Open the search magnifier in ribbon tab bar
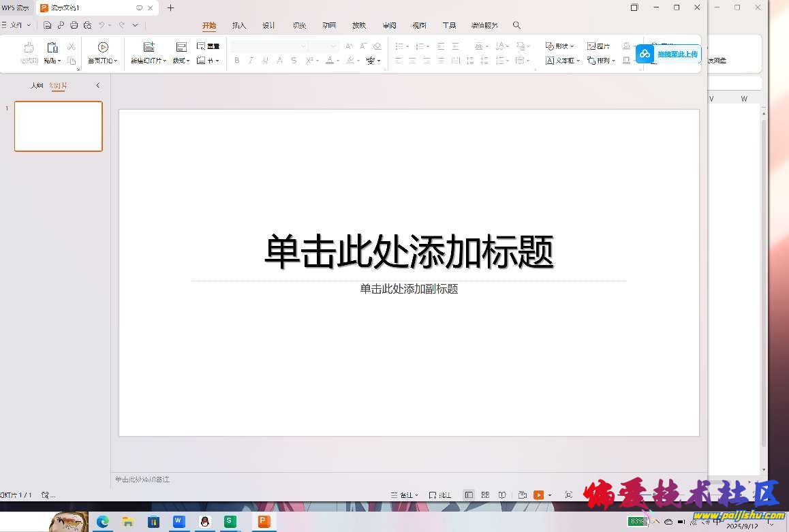The height and width of the screenshot is (532, 789). [516, 25]
